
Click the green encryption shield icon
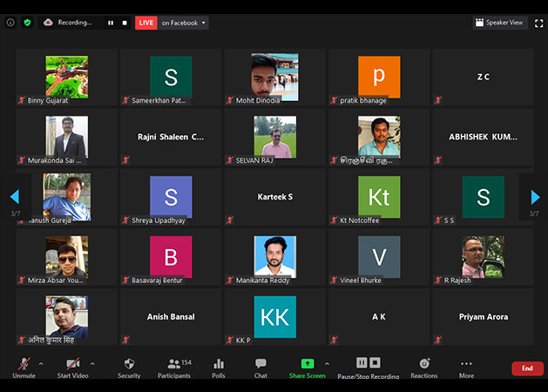coord(27,23)
